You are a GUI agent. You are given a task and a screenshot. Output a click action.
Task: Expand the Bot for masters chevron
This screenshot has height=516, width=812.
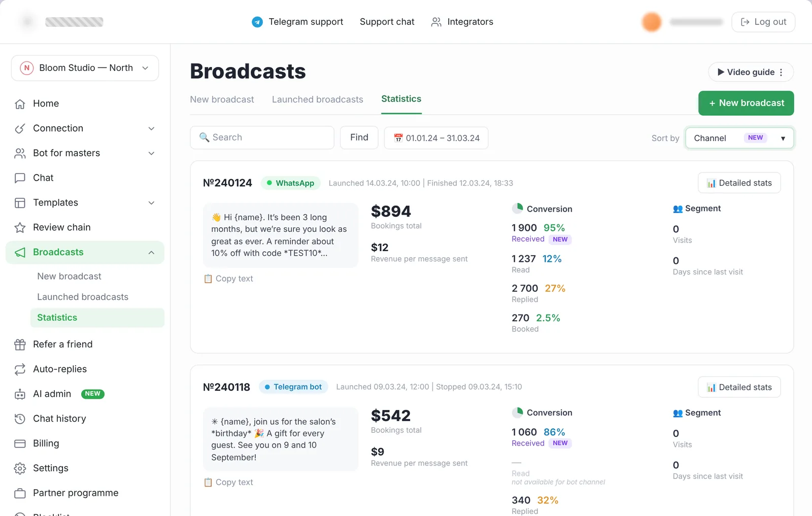coord(151,153)
